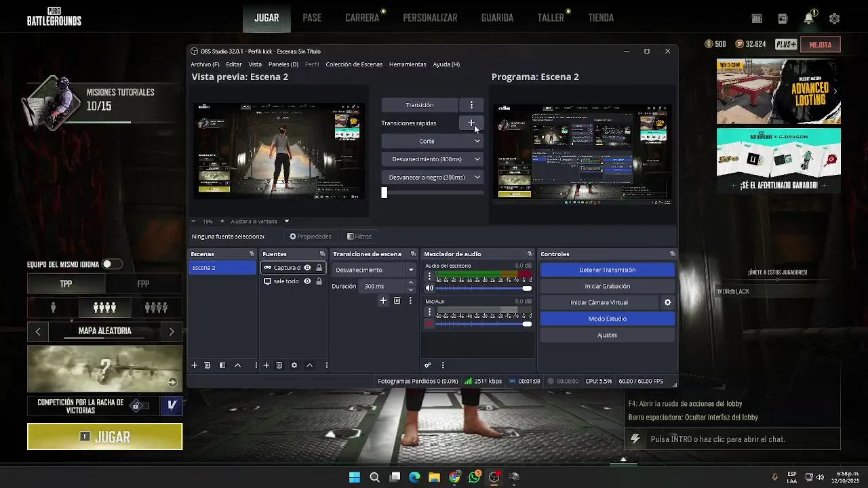Screen dimensions: 868x488
Task: Increase Duración with up stepper arrow
Action: tap(410, 283)
